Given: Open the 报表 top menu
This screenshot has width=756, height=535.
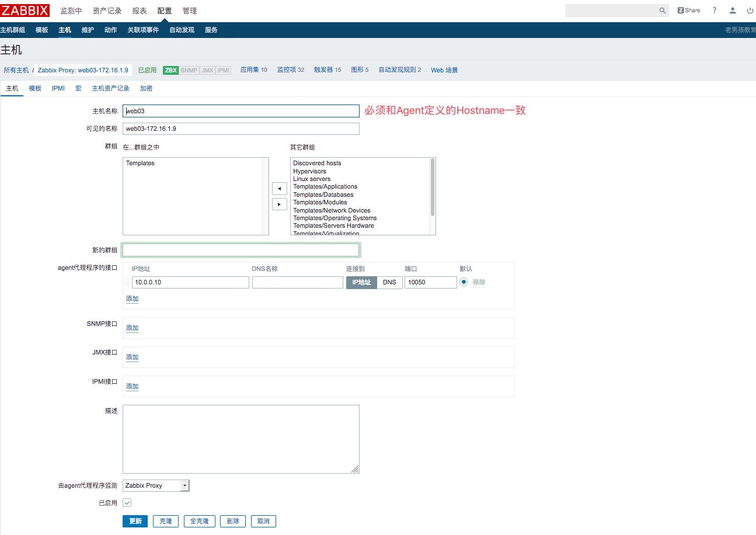Looking at the screenshot, I should coord(140,11).
